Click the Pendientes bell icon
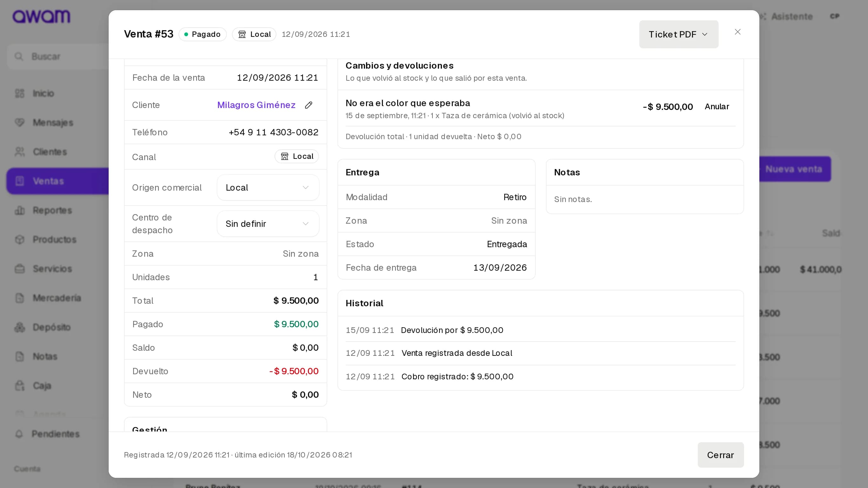The width and height of the screenshot is (868, 488). [x=19, y=434]
